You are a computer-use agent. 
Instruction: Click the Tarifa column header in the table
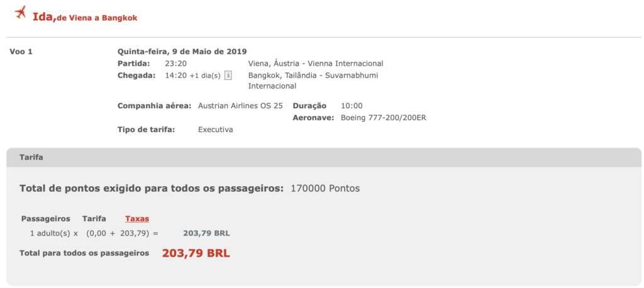94,219
